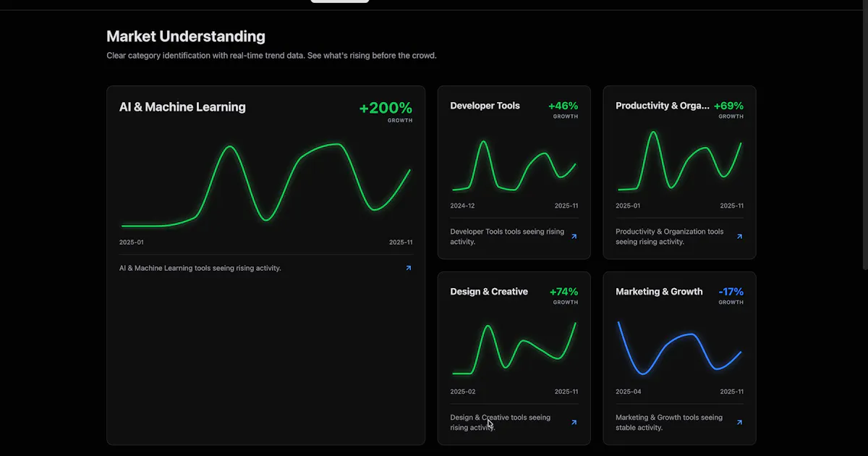
Task: Click the arrow icon in Developer Tools card
Action: tap(574, 237)
